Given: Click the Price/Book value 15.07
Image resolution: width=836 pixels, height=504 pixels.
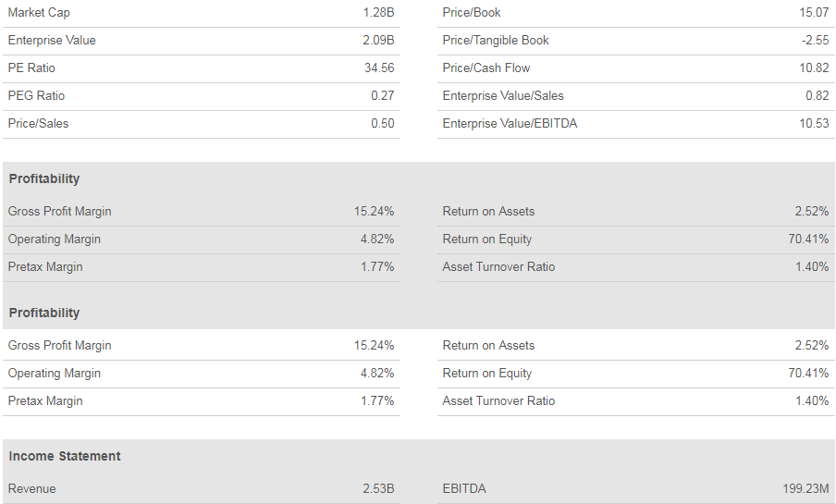Looking at the screenshot, I should coord(814,12).
